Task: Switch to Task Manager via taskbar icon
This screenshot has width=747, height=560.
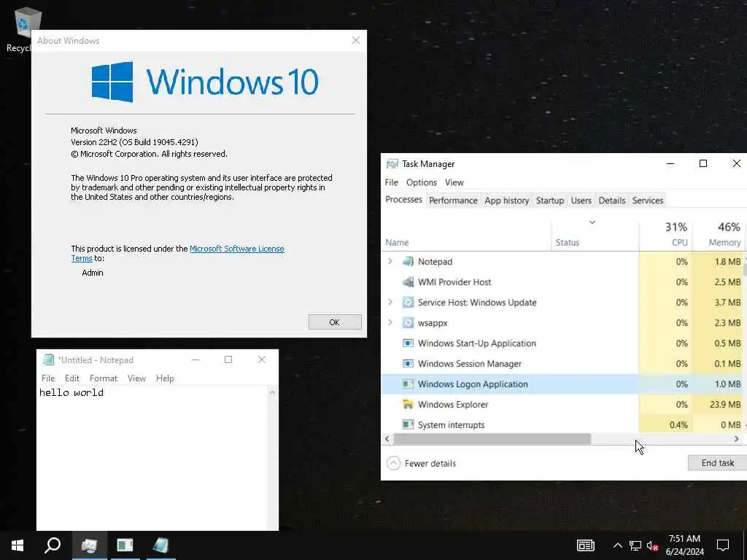Action: (89, 545)
